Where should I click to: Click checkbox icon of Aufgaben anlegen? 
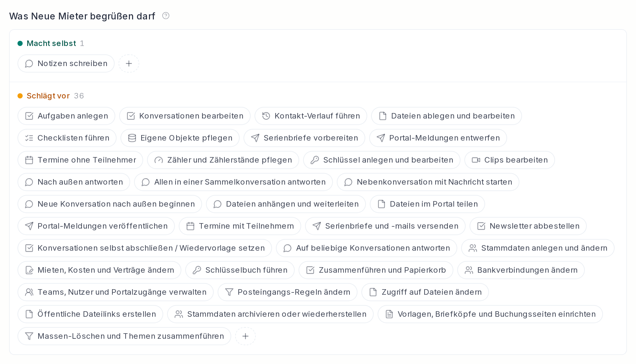pyautogui.click(x=29, y=116)
